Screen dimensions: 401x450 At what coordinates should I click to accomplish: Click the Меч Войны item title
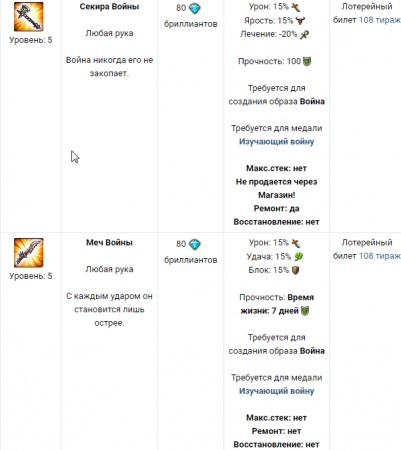point(109,243)
